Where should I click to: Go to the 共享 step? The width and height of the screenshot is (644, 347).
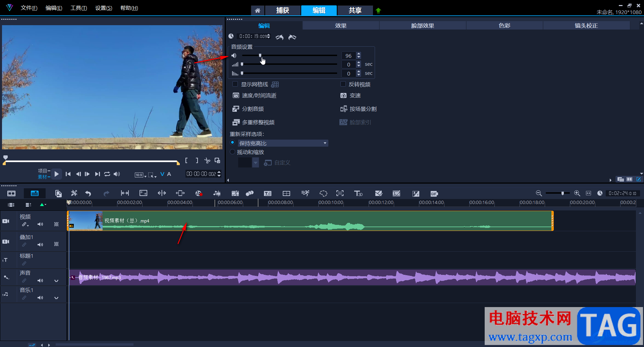click(355, 10)
